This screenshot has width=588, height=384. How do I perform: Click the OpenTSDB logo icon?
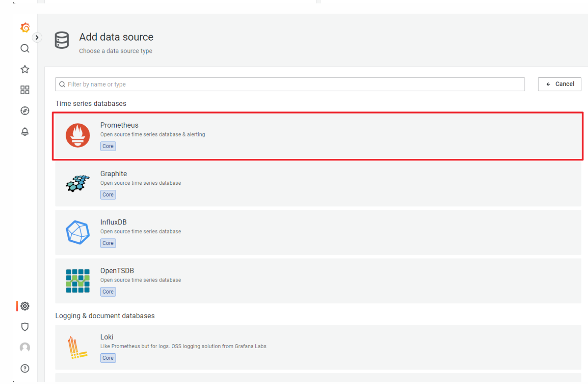78,281
